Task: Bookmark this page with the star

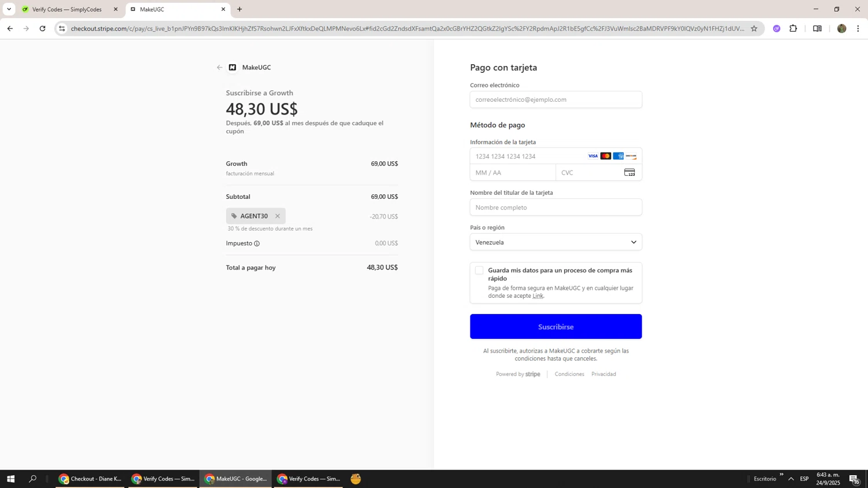Action: point(754,28)
